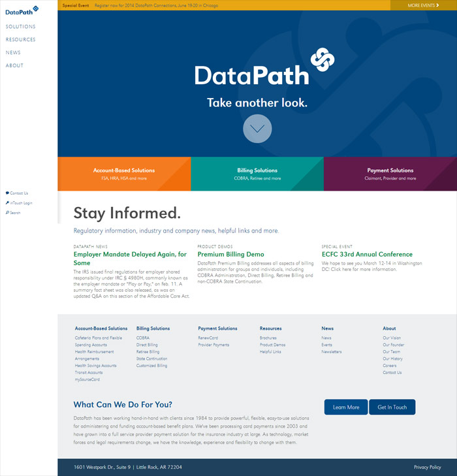
Task: Open the News menu
Action: (13, 52)
